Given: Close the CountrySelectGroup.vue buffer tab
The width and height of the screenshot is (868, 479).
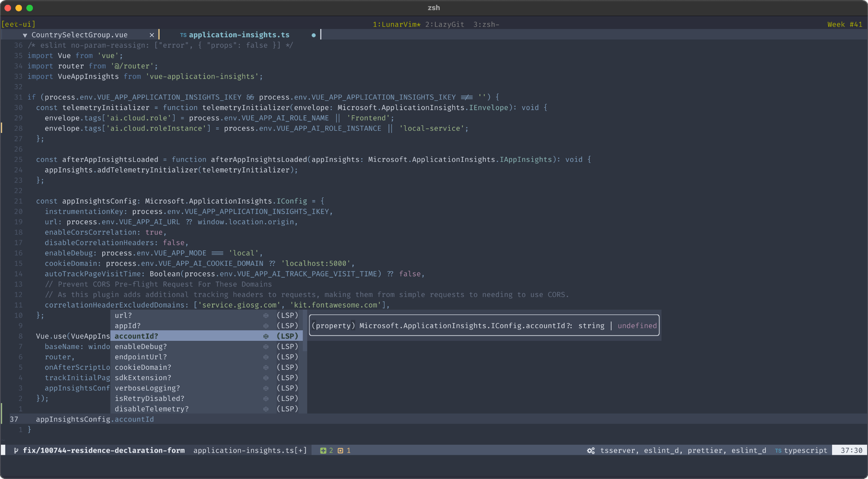Looking at the screenshot, I should coord(152,35).
